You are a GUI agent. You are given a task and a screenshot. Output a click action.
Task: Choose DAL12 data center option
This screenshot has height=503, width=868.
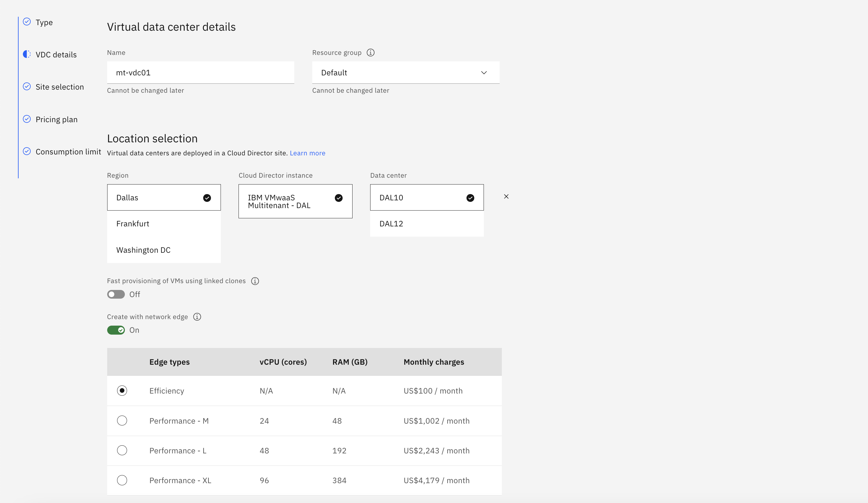pyautogui.click(x=427, y=224)
